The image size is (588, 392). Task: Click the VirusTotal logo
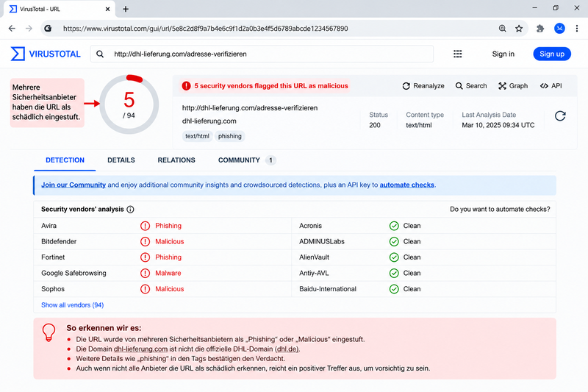click(46, 54)
